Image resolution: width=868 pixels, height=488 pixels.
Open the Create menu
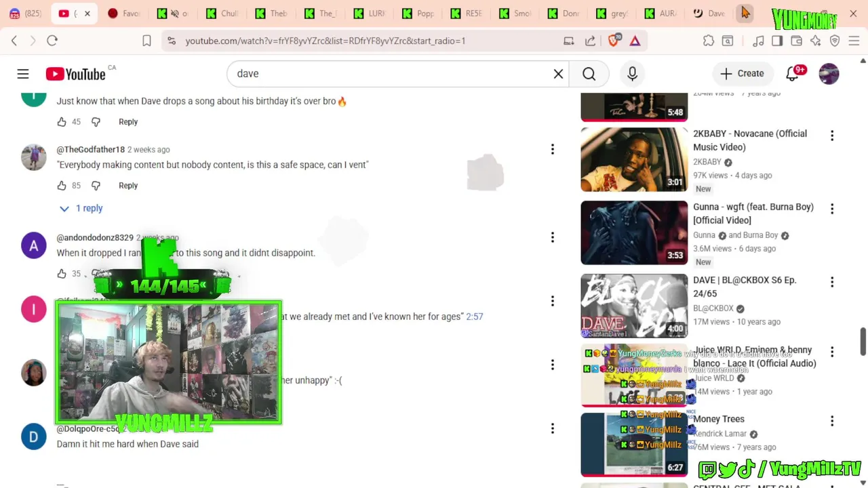click(x=742, y=73)
